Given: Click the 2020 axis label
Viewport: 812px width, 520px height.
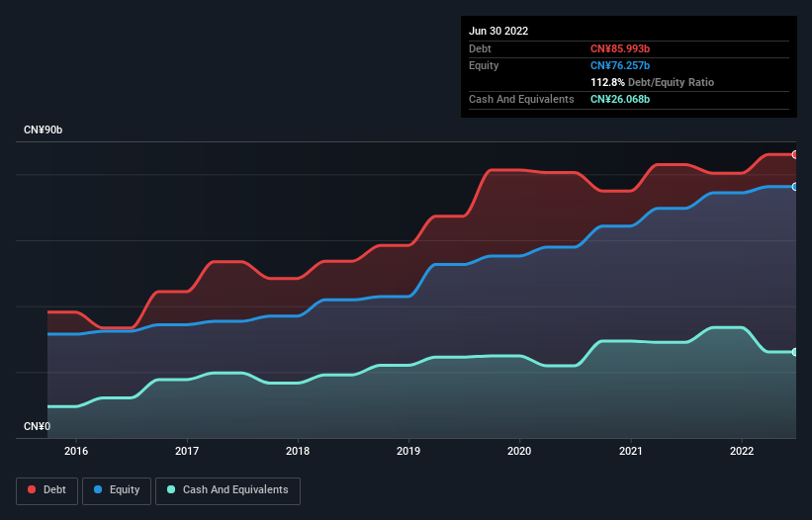Looking at the screenshot, I should pos(519,451).
